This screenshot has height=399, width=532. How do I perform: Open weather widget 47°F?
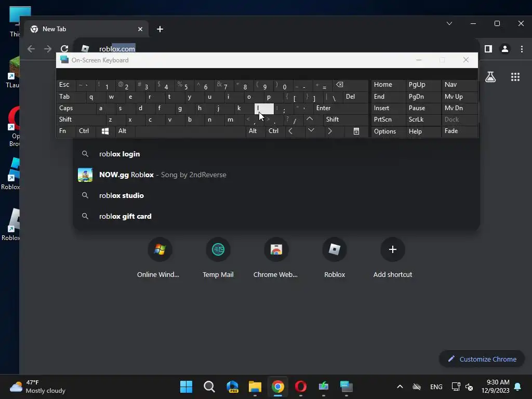[37, 387]
